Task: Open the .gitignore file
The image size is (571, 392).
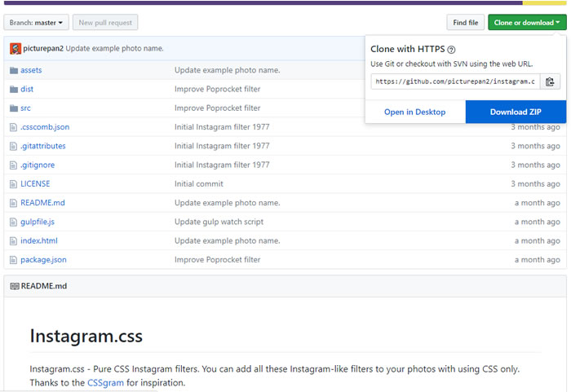Action: click(38, 165)
